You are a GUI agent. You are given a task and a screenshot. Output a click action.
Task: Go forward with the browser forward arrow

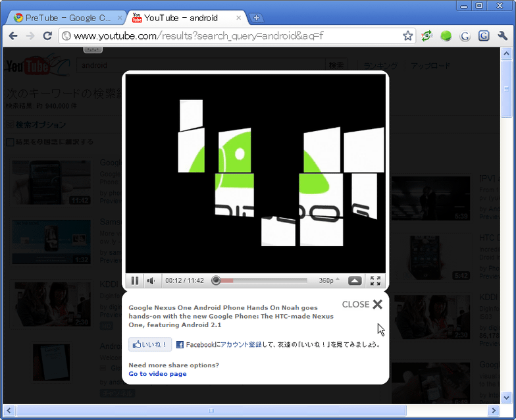pyautogui.click(x=30, y=36)
